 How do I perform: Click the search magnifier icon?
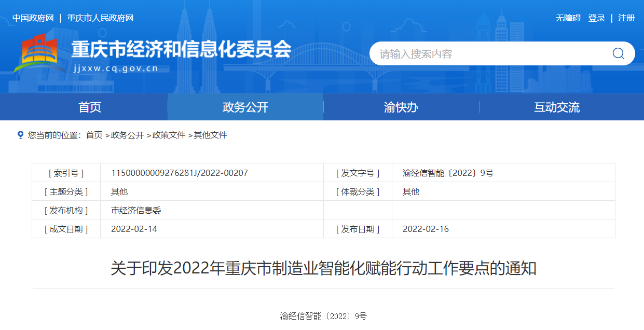tap(618, 53)
